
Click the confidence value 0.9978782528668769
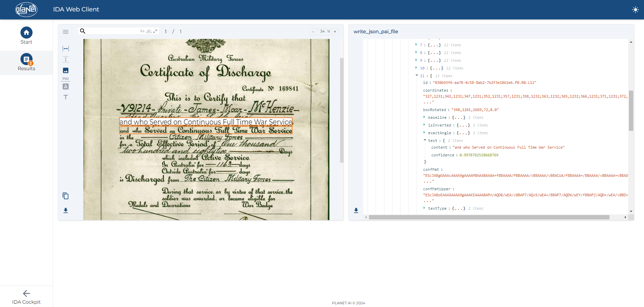tap(479, 155)
